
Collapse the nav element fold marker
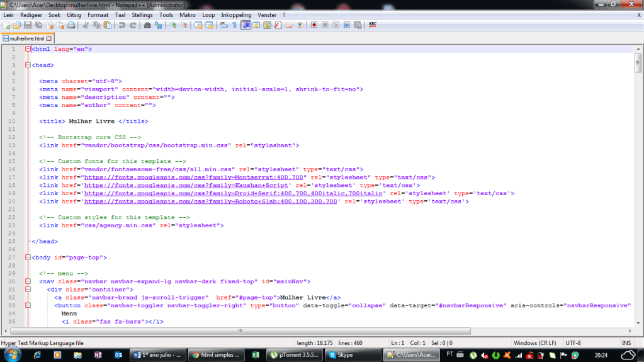tap(28, 281)
